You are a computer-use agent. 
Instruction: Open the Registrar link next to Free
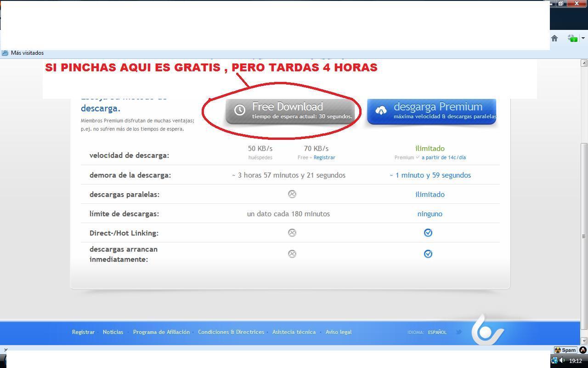point(324,157)
